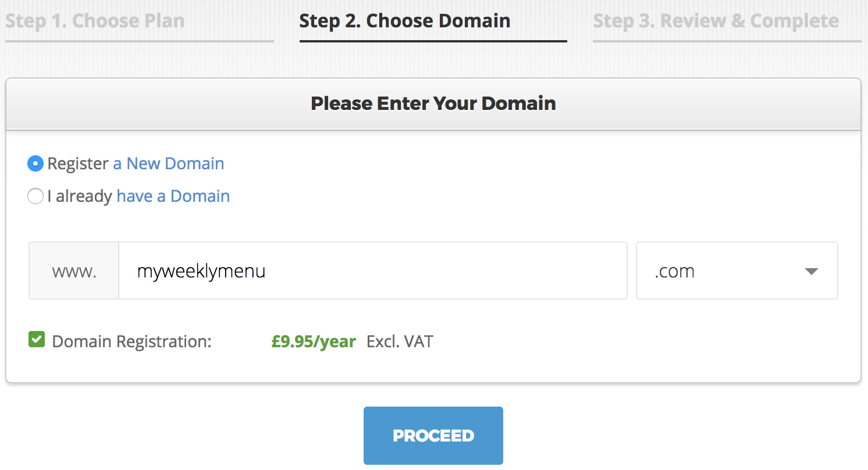Screen dimensions: 868x470
Task: Click the "a New Domain" link text
Action: (169, 164)
